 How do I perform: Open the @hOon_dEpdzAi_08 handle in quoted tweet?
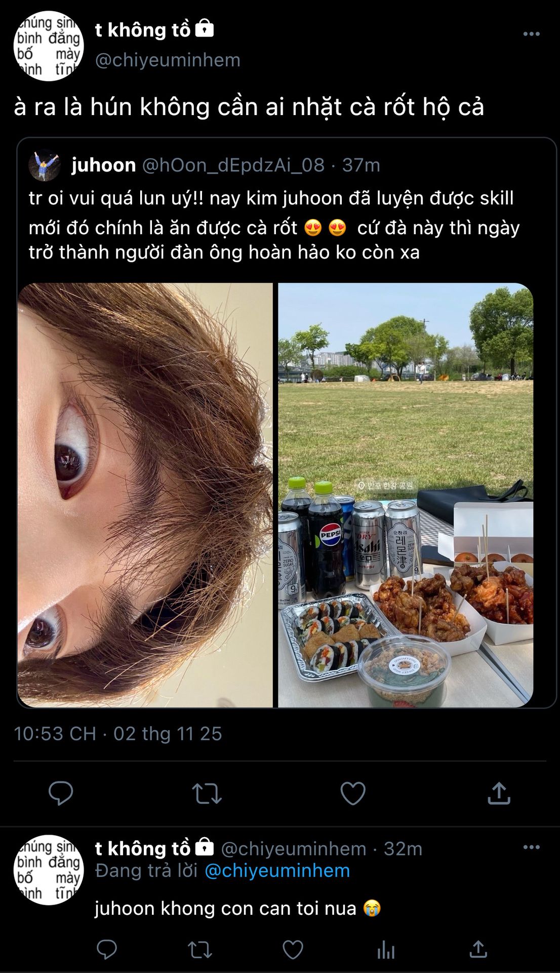233,165
